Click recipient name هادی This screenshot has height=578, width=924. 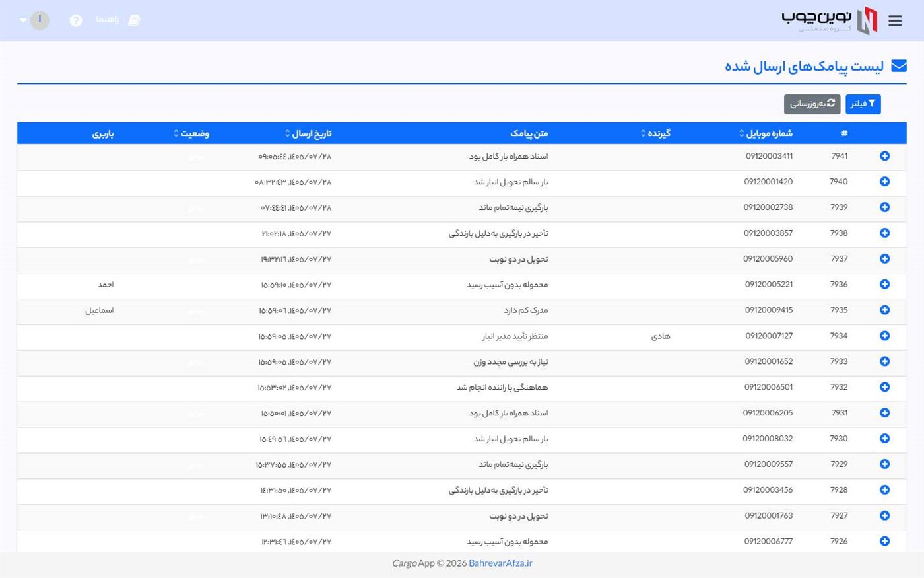coord(661,336)
